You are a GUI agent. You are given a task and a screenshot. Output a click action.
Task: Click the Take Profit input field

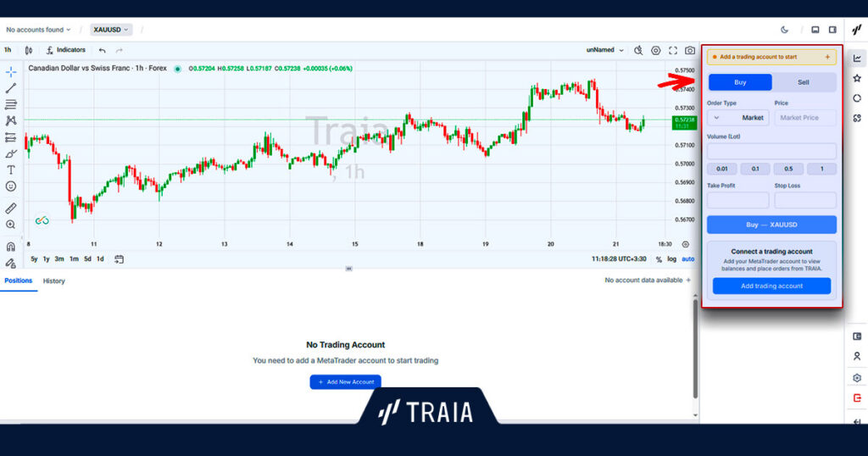click(x=738, y=200)
